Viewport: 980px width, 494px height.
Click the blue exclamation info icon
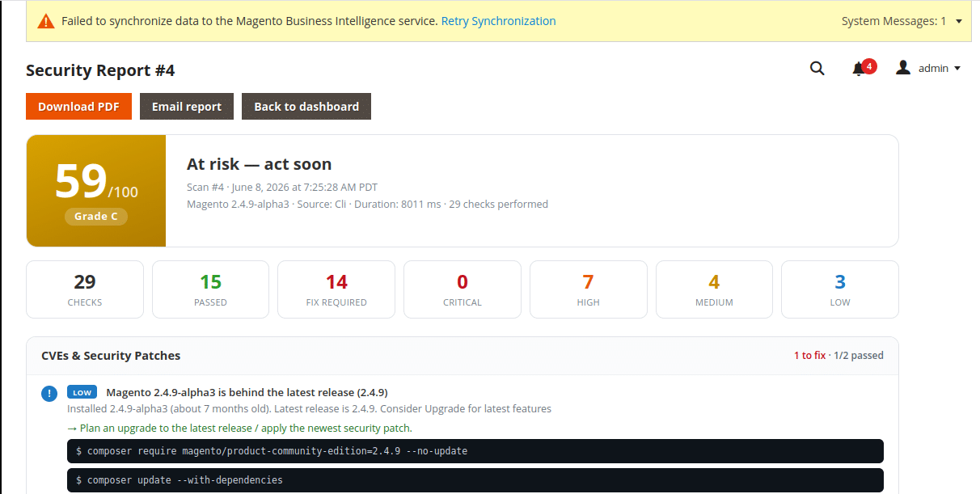[x=49, y=394]
